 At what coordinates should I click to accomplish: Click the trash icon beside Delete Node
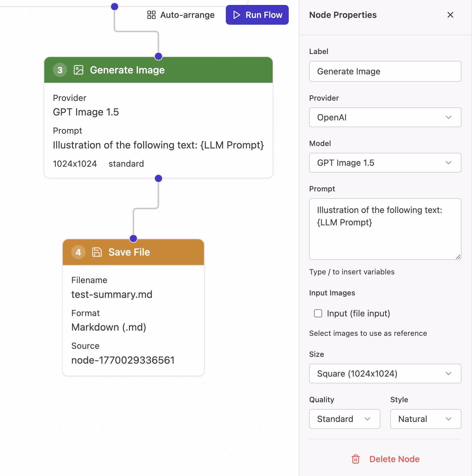tap(356, 459)
